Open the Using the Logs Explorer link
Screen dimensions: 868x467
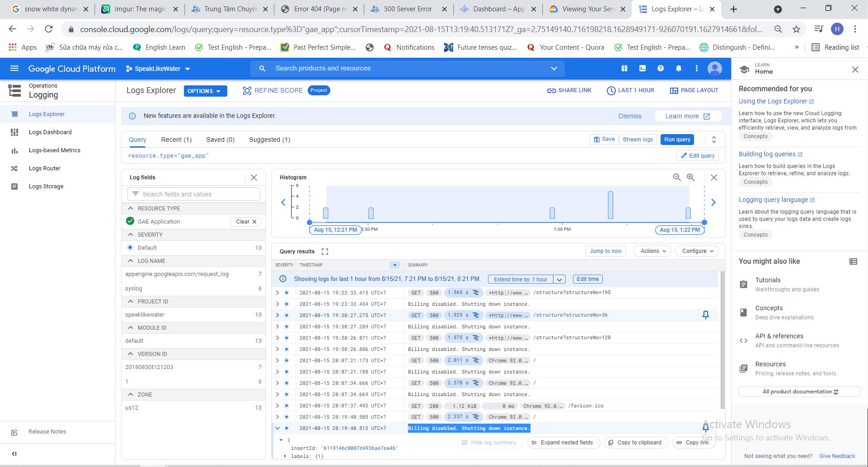776,102
